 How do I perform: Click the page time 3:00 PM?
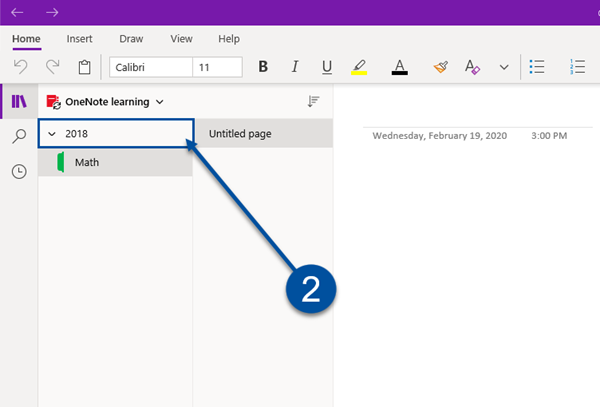[549, 136]
